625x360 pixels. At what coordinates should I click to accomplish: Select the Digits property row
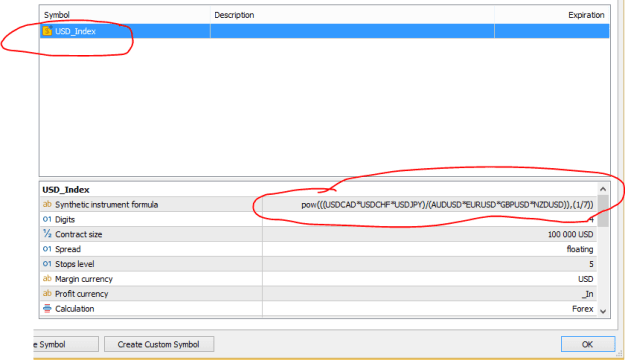click(318, 219)
